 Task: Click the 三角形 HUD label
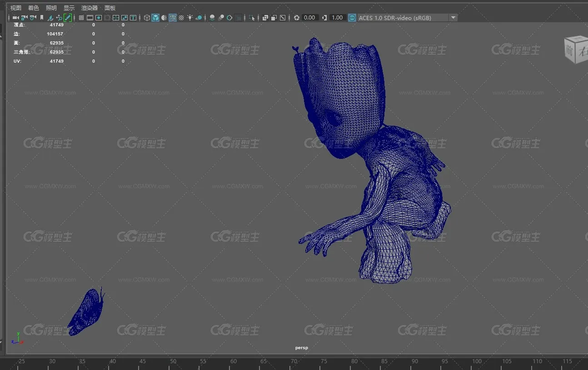coord(21,52)
